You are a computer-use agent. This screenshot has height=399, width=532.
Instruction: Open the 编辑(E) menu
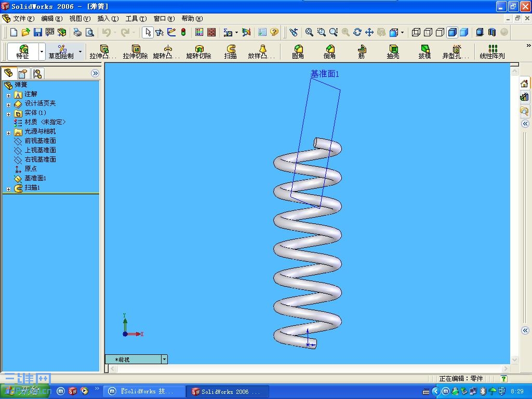[52, 19]
